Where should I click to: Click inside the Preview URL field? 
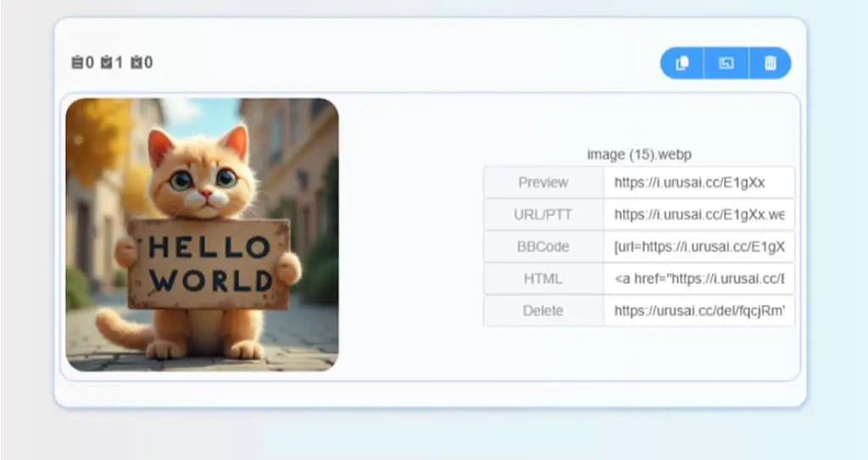point(699,183)
